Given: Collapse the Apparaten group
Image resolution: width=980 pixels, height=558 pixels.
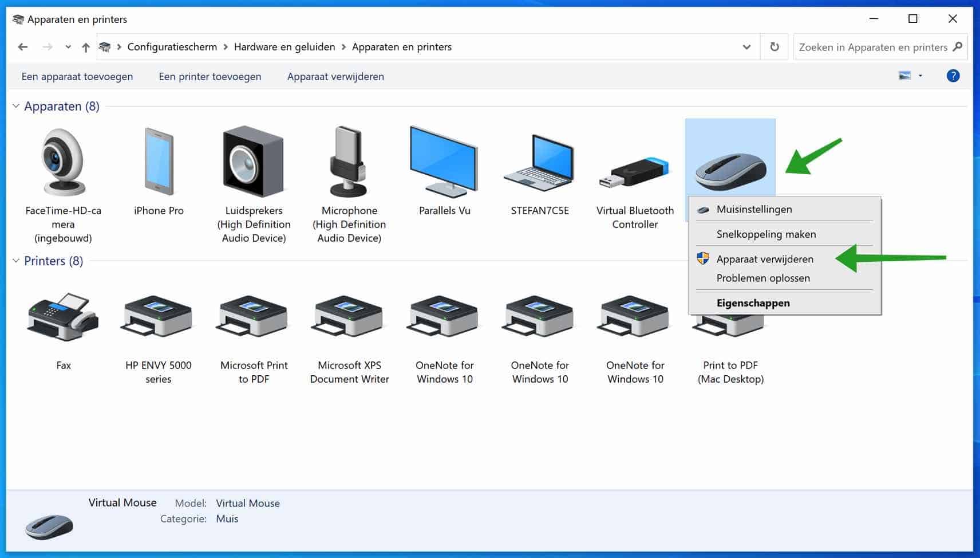Looking at the screenshot, I should pos(16,106).
